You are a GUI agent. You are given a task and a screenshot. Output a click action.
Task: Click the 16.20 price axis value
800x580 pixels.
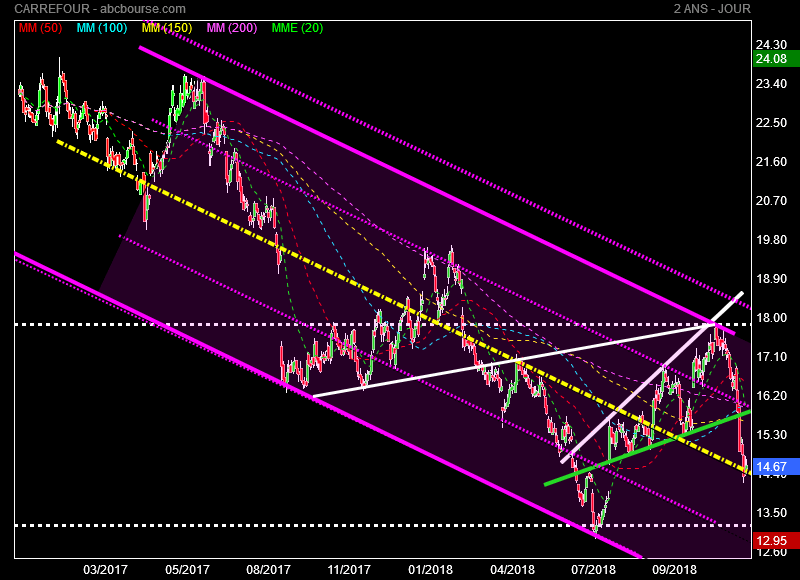[771, 396]
